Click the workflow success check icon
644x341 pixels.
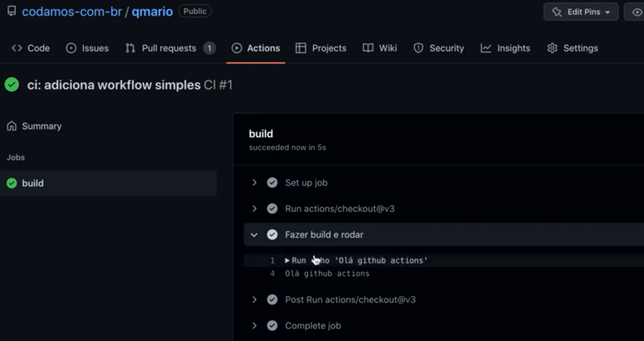pos(12,84)
